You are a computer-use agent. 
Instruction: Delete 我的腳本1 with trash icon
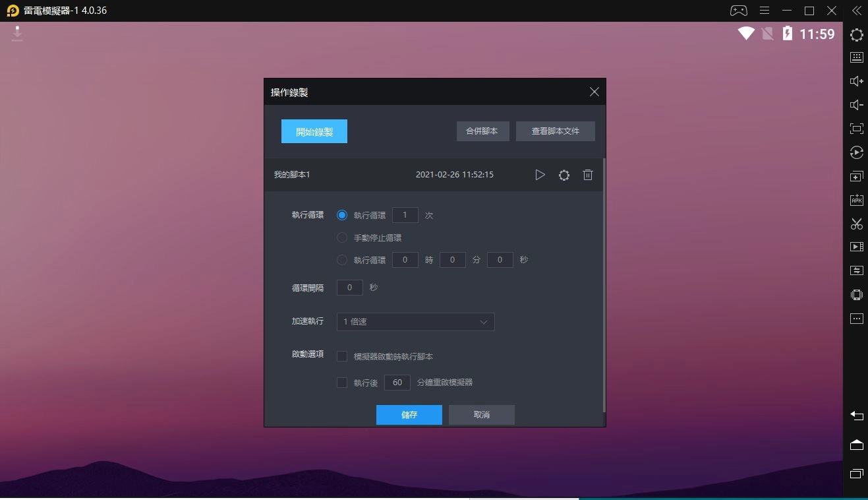[x=588, y=175]
